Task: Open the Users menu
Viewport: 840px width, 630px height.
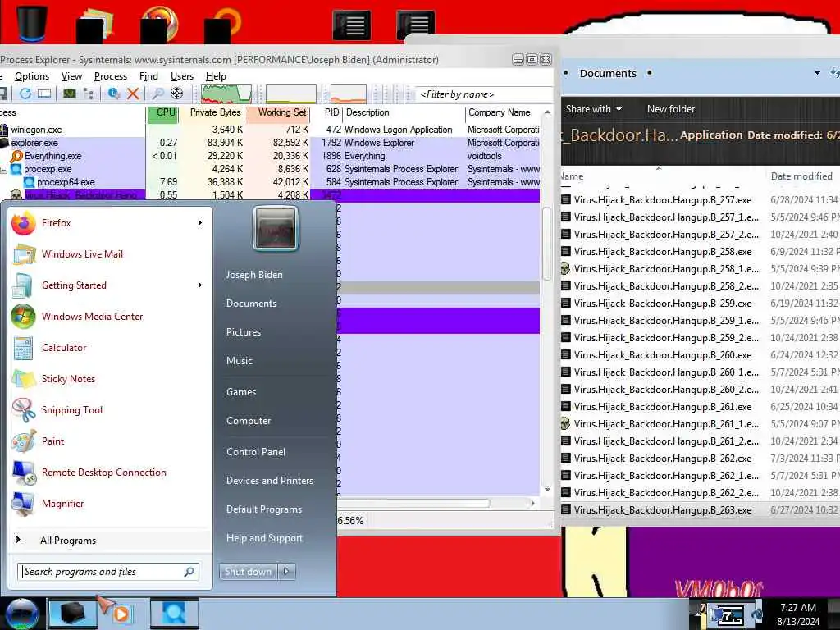Action: pos(181,76)
